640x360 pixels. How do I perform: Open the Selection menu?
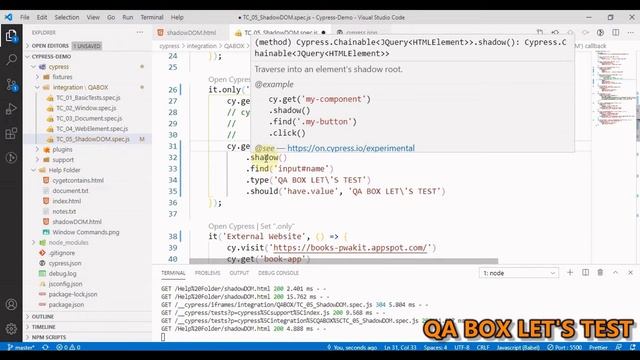pyautogui.click(x=67, y=18)
